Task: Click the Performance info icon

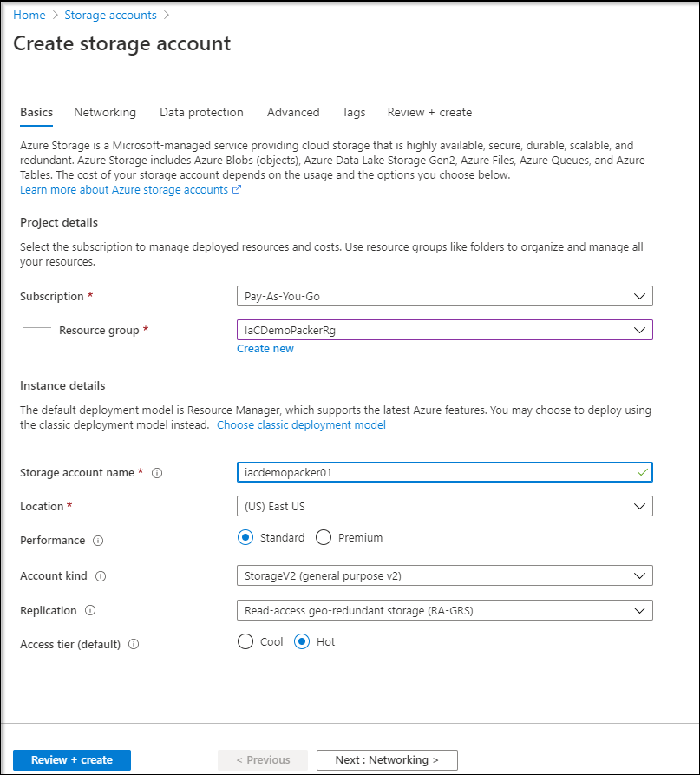Action: pos(98,541)
